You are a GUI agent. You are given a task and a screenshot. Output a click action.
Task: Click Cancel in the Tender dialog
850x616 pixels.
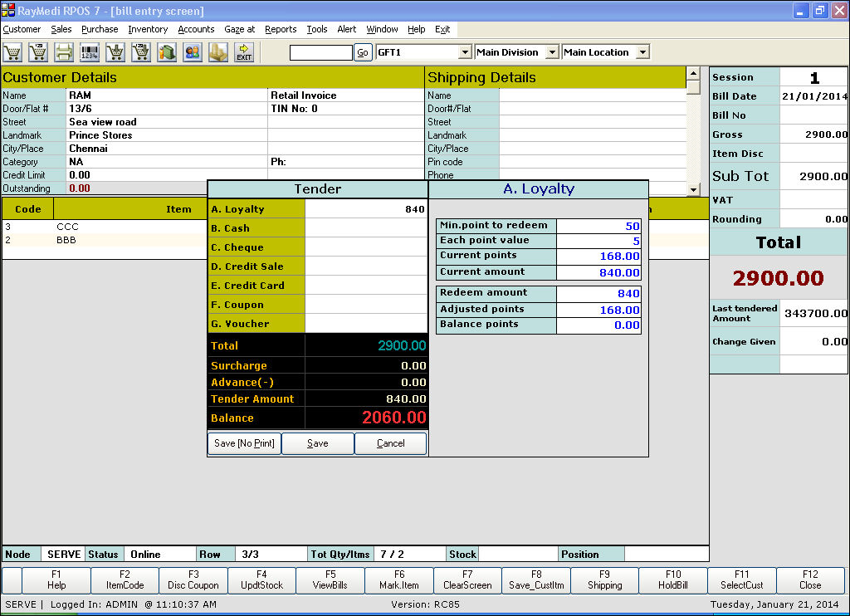pyautogui.click(x=390, y=443)
